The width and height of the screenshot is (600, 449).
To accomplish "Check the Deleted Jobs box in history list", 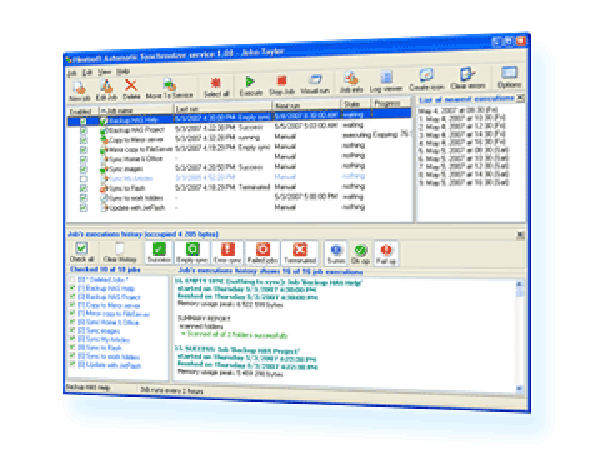I will pyautogui.click(x=72, y=279).
